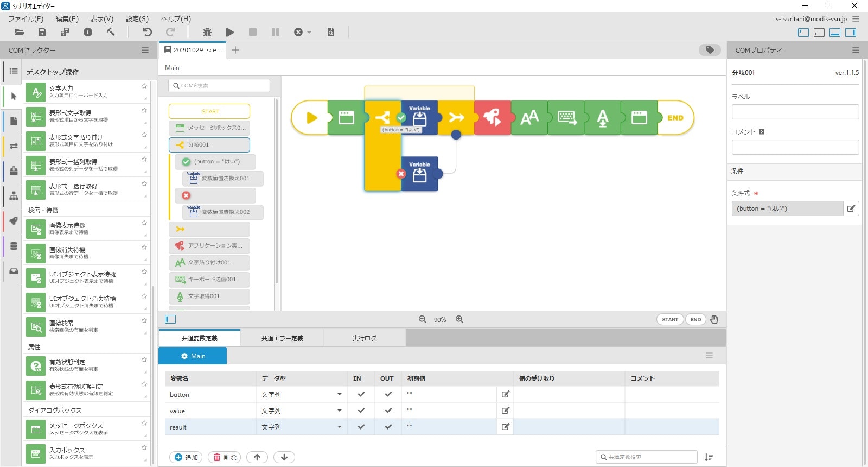Favorite the 文字入力 component star
The width and height of the screenshot is (868, 467).
[x=144, y=86]
